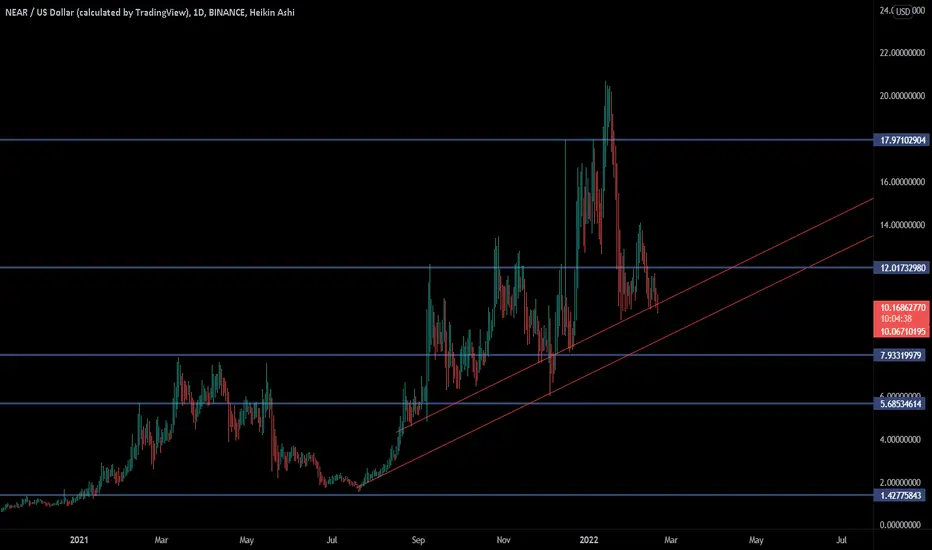
Task: Click the 16.00000000 price axis value
Action: (902, 182)
